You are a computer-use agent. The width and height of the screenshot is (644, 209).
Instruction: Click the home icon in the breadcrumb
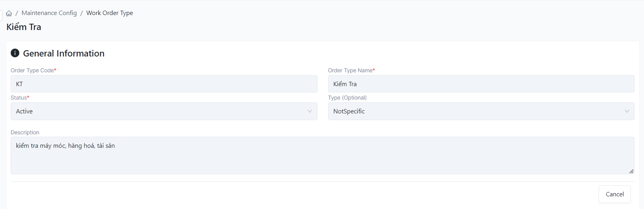9,13
